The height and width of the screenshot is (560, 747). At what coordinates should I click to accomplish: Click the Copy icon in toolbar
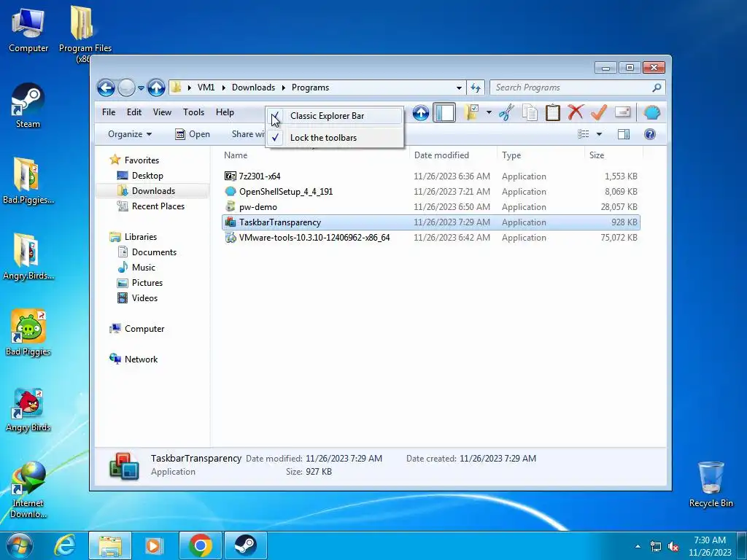pyautogui.click(x=530, y=113)
